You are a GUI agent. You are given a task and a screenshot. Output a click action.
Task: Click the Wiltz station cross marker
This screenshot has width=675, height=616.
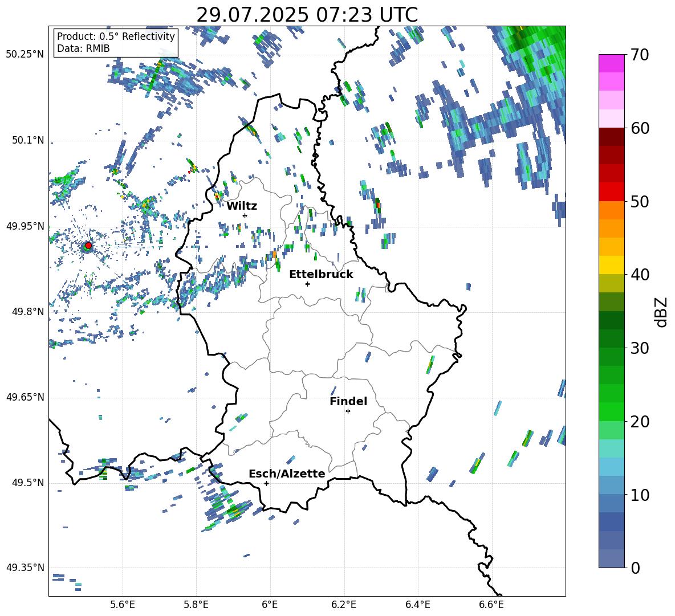(245, 215)
